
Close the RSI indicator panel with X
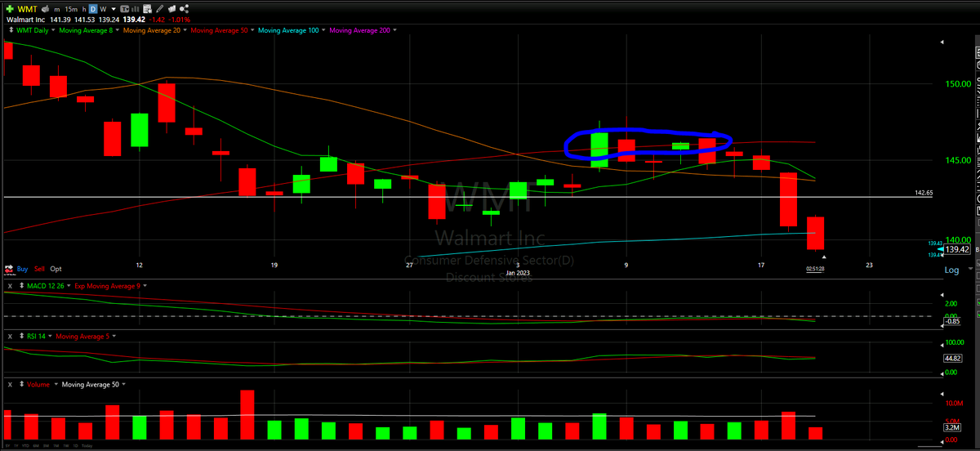[10, 336]
